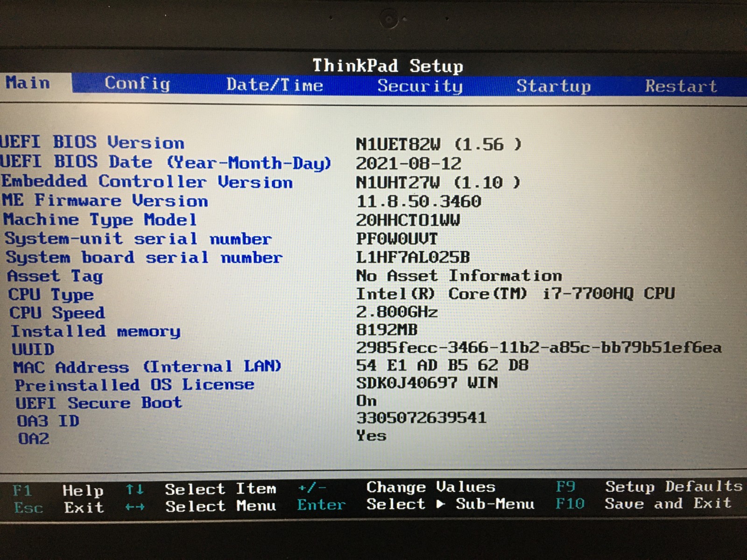
Task: Open the Date/Time tab
Action: pos(275,85)
